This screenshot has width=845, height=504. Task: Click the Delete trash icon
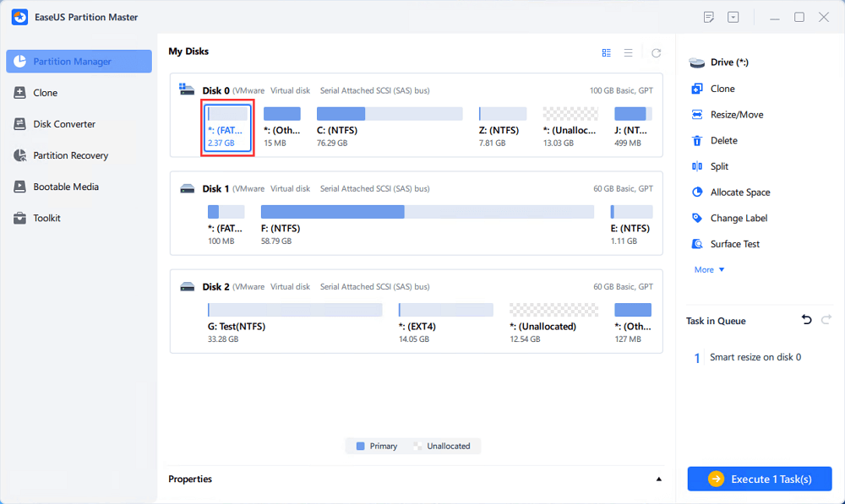697,140
